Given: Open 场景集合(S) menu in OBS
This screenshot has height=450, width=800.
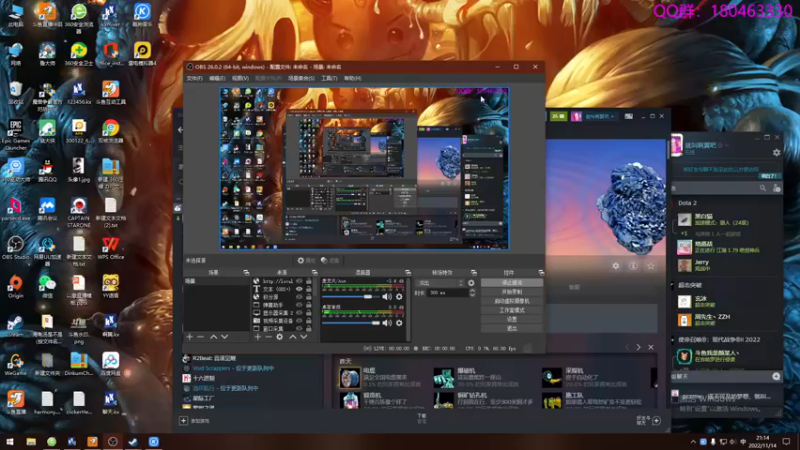Looking at the screenshot, I should [x=301, y=78].
